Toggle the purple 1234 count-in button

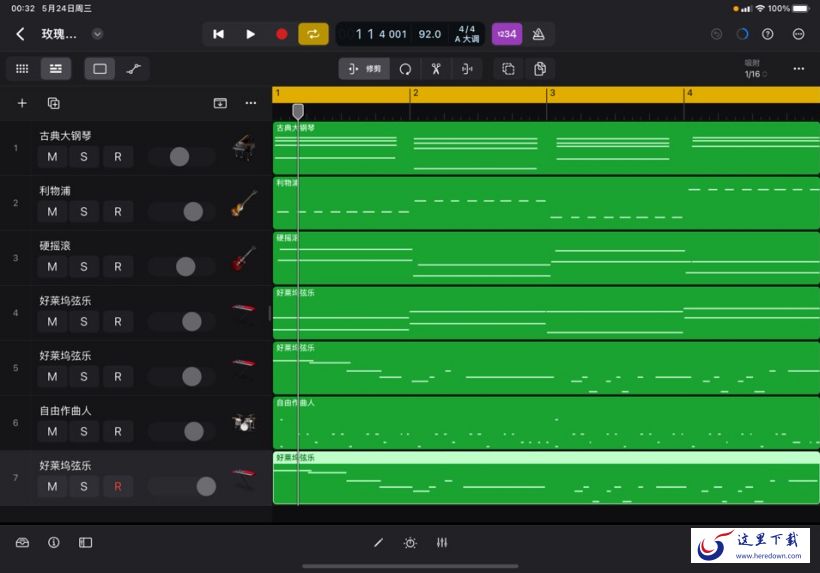507,35
